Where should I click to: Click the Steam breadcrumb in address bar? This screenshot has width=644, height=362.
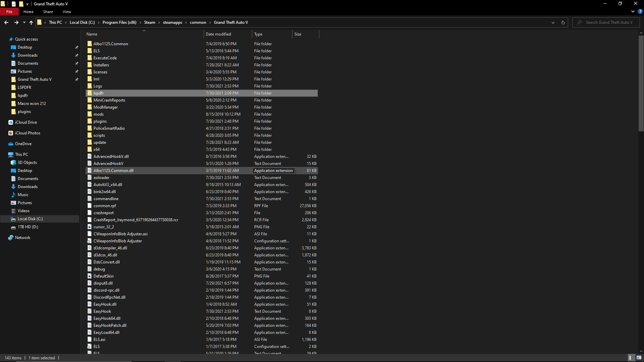point(150,22)
